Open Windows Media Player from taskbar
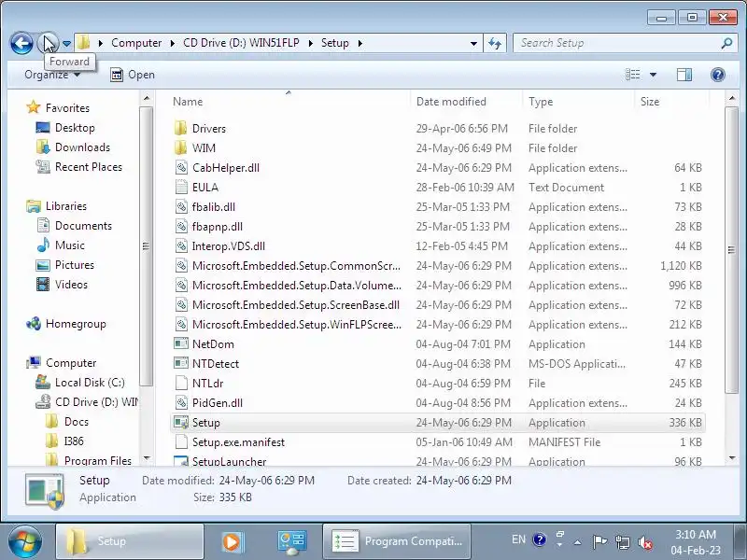The image size is (747, 560). [x=233, y=541]
